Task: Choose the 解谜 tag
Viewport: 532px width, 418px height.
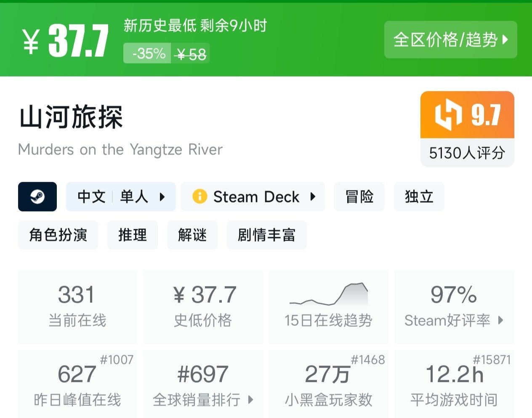Action: pos(192,235)
